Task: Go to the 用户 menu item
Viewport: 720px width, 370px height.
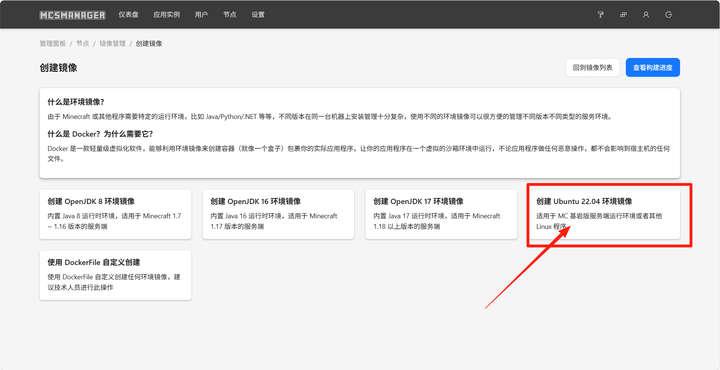Action: pyautogui.click(x=201, y=15)
